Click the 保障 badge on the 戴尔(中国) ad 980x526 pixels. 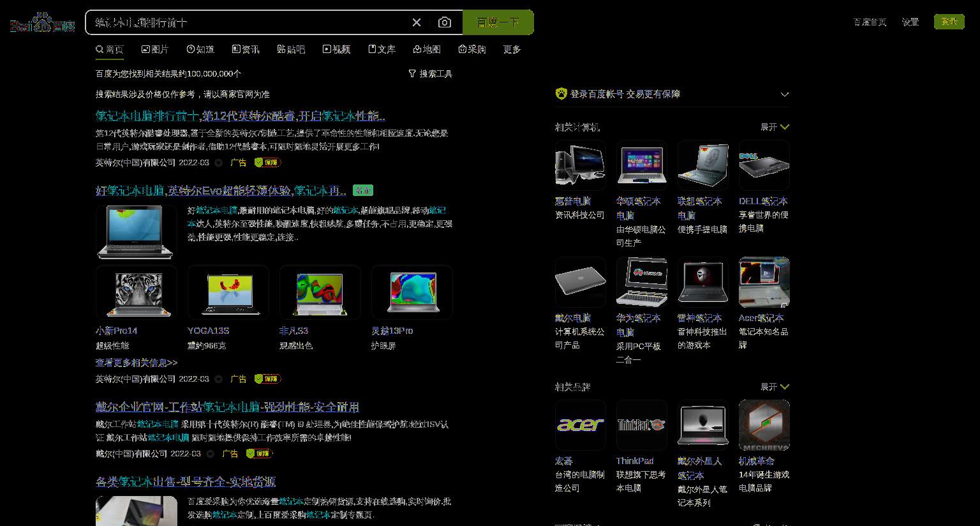[258, 454]
